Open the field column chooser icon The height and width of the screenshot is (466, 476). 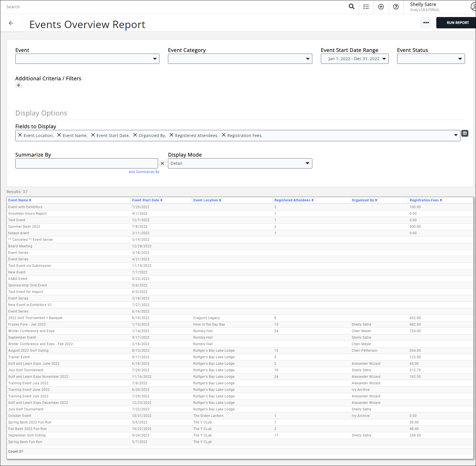[x=465, y=133]
